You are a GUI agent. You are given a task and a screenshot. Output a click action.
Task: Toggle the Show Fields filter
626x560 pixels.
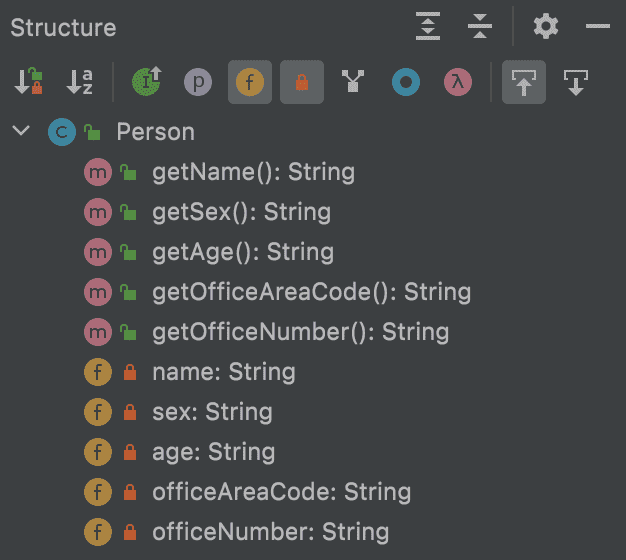coord(249,83)
